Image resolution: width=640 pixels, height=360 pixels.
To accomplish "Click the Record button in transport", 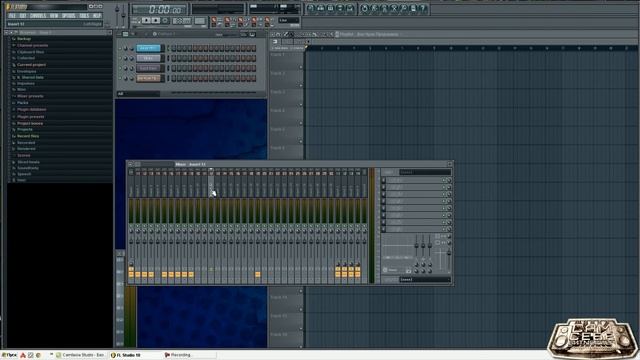I will 165,20.
